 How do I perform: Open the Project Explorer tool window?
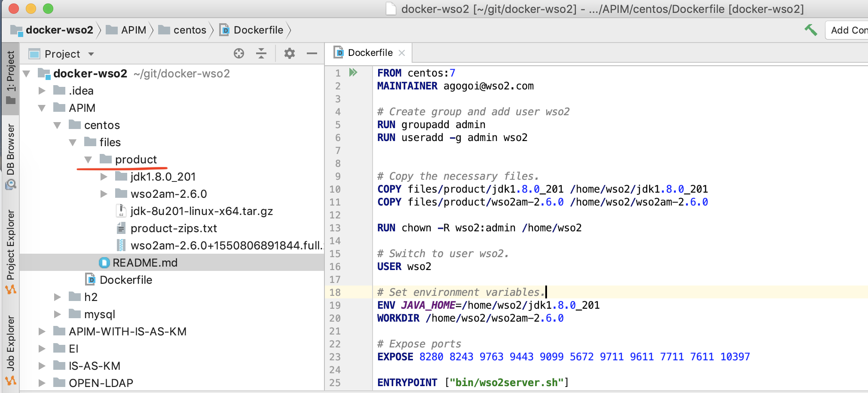coord(11,252)
